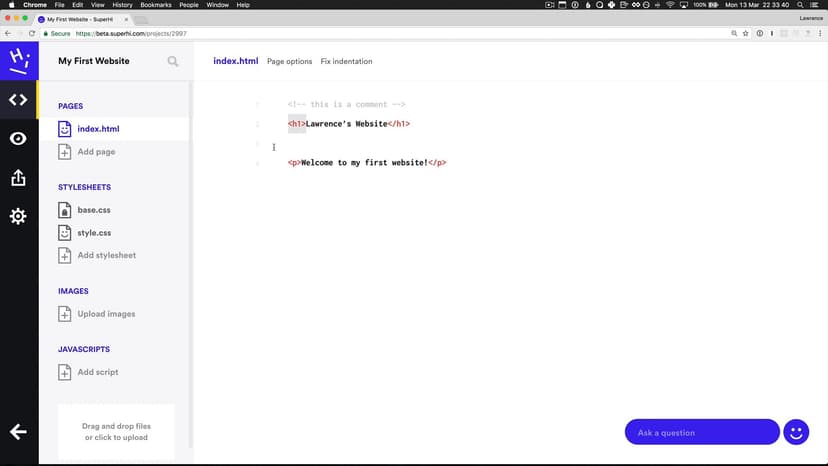Click Upload images in sidebar

pyautogui.click(x=106, y=314)
